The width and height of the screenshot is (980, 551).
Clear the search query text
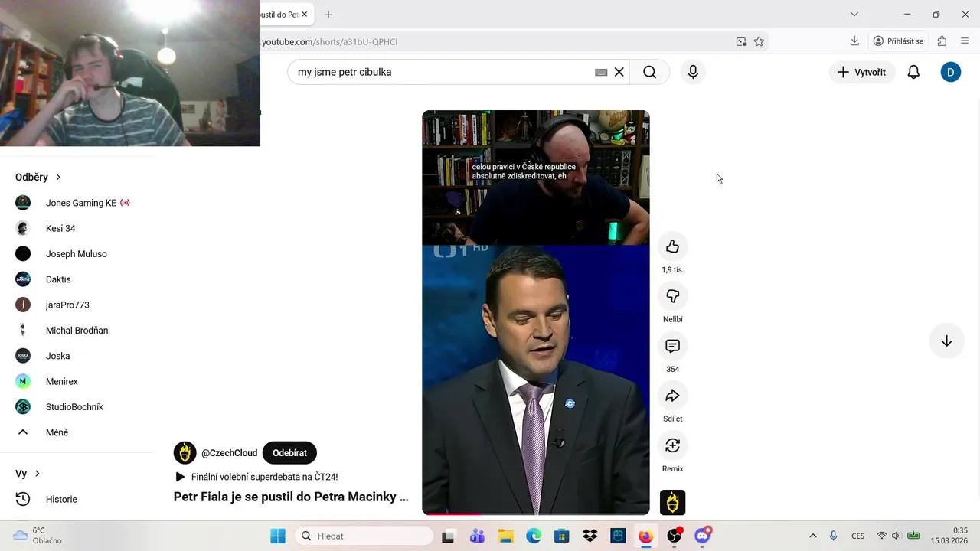point(619,72)
